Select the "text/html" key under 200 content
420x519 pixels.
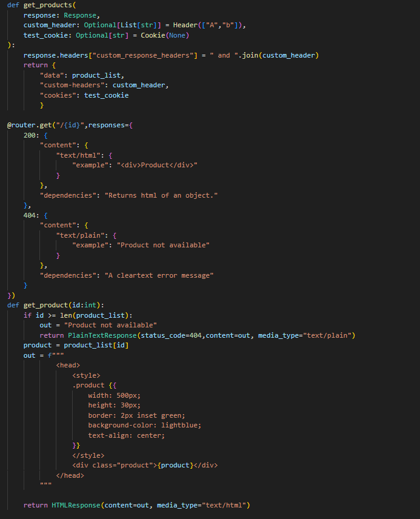point(78,155)
